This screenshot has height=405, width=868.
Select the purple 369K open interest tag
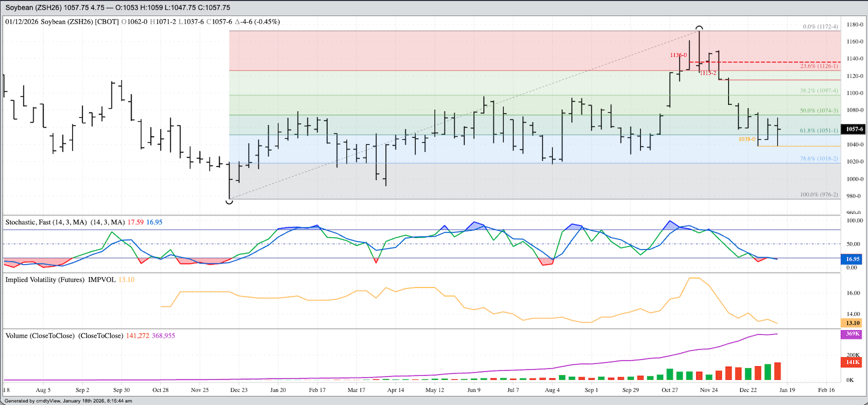852,334
